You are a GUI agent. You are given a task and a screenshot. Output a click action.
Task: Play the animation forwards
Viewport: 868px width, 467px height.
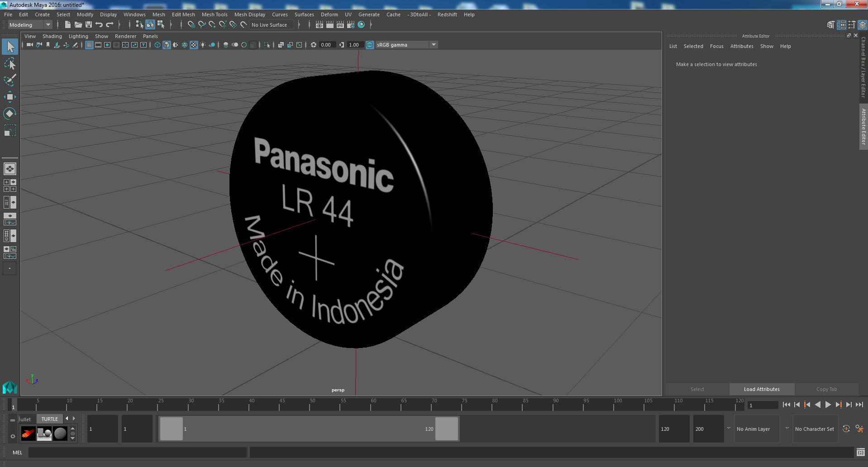[828, 405]
